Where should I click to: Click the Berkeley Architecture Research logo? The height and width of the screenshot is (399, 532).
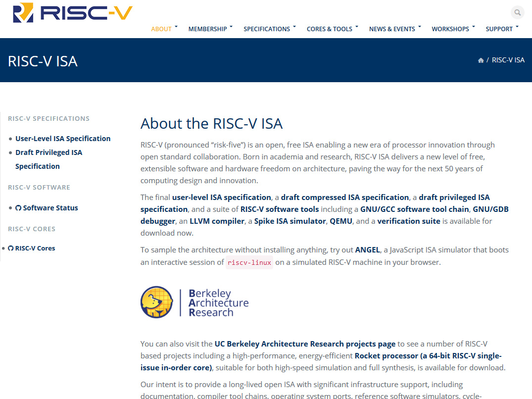tap(194, 302)
